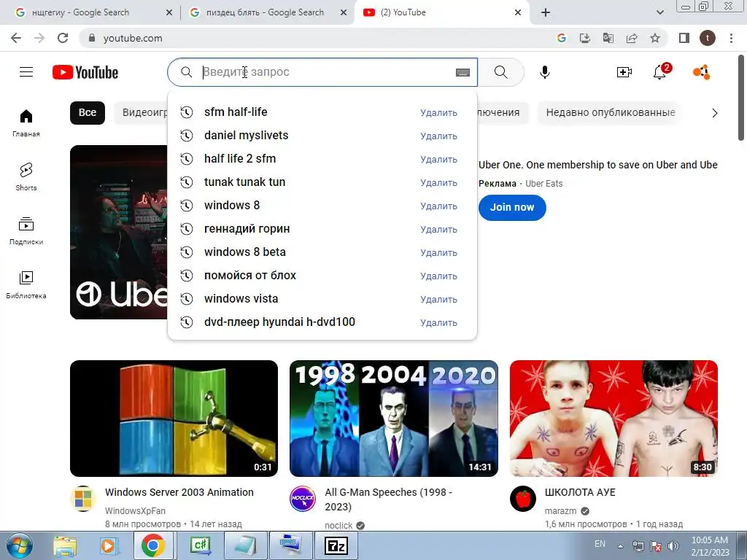Switch to the second Google Search tab

[265, 12]
